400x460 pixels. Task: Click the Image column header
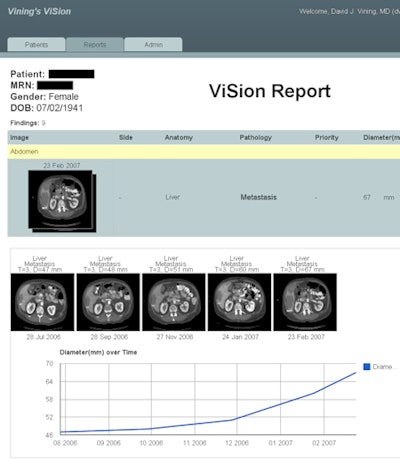(19, 137)
